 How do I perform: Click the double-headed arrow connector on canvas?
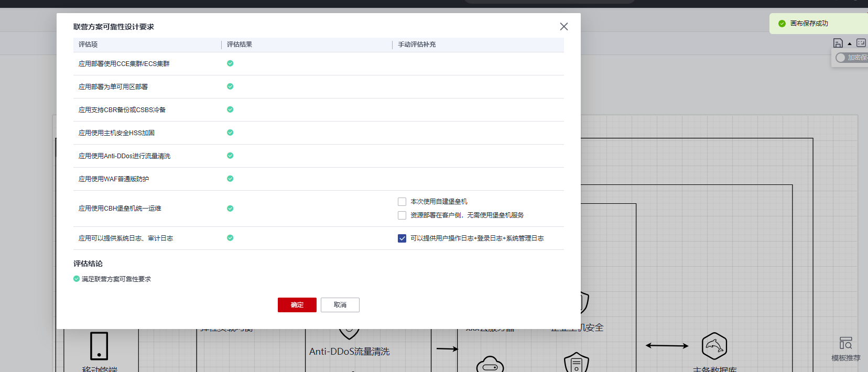point(667,346)
